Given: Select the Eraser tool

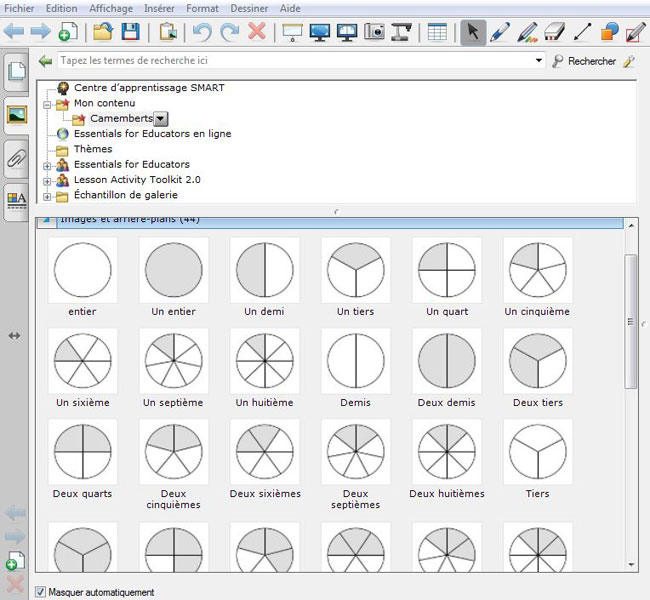Looking at the screenshot, I should pos(554,32).
